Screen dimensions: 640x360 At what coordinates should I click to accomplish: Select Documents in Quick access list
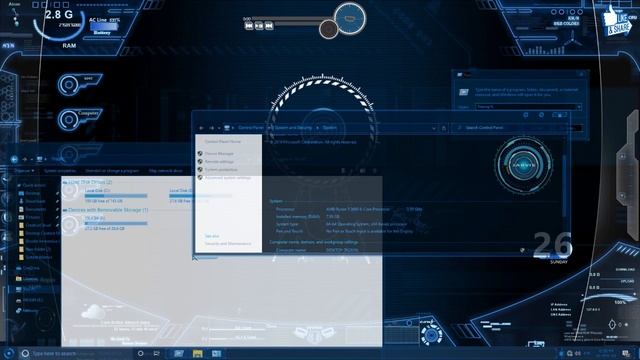[x=36, y=209]
